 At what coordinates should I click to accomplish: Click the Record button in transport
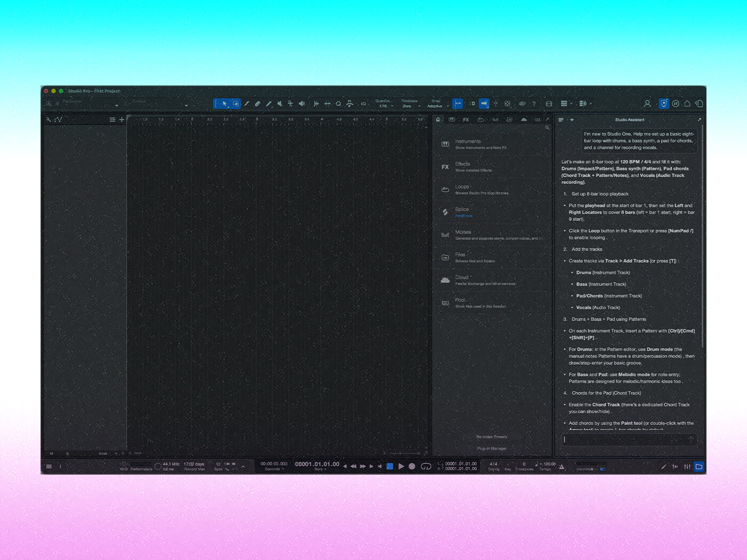click(412, 467)
